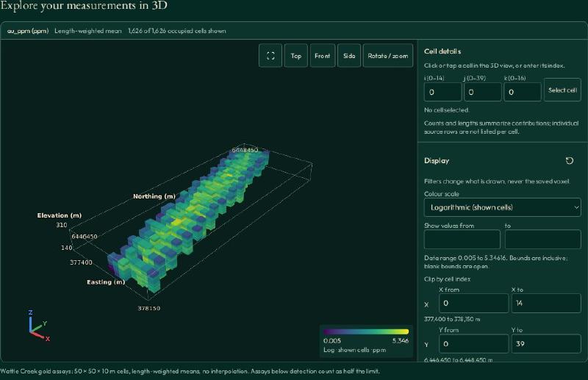Image resolution: width=588 pixels, height=380 pixels.
Task: Focus the j (0–39) index field
Action: 482,92
